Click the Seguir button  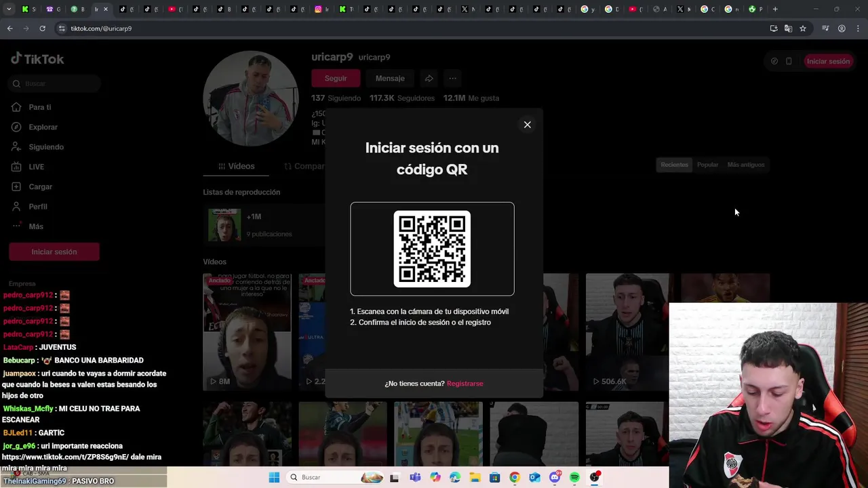[x=335, y=78]
